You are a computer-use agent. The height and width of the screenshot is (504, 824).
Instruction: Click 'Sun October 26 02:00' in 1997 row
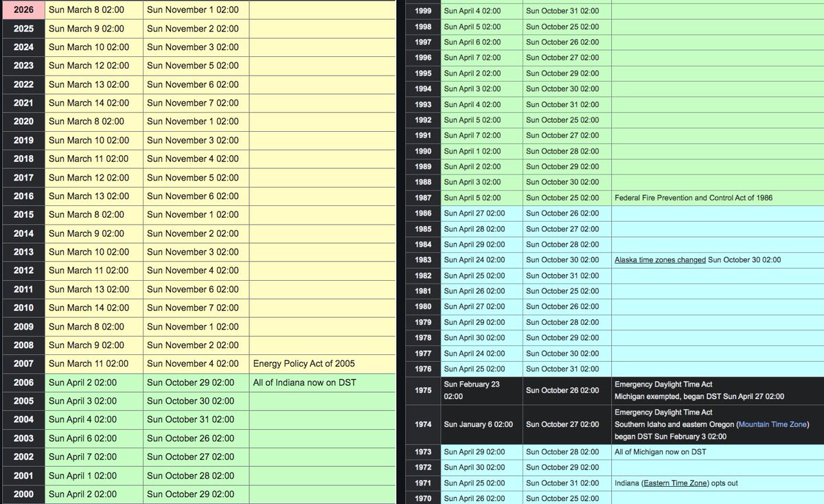point(562,43)
